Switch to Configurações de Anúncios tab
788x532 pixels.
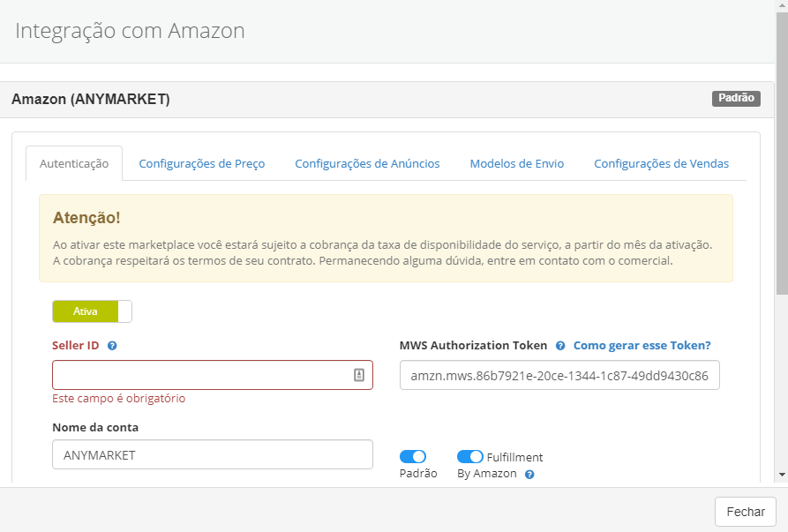[x=367, y=164]
